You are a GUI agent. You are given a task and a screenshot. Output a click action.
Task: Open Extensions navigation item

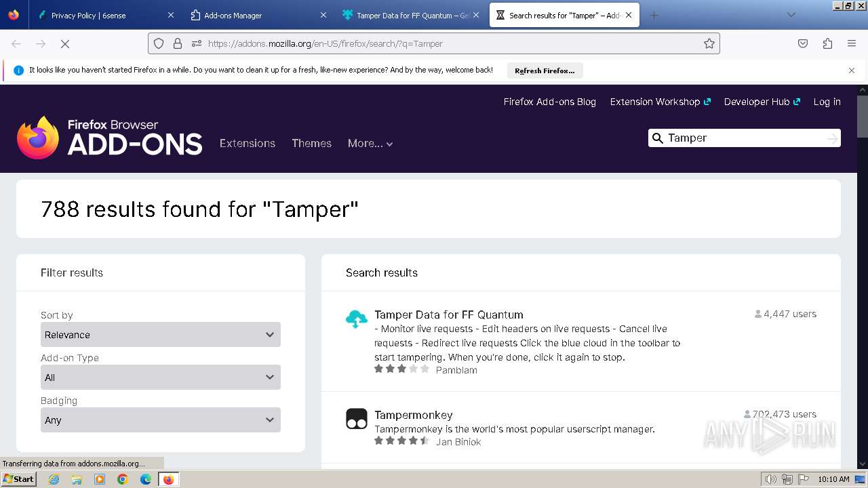(248, 143)
